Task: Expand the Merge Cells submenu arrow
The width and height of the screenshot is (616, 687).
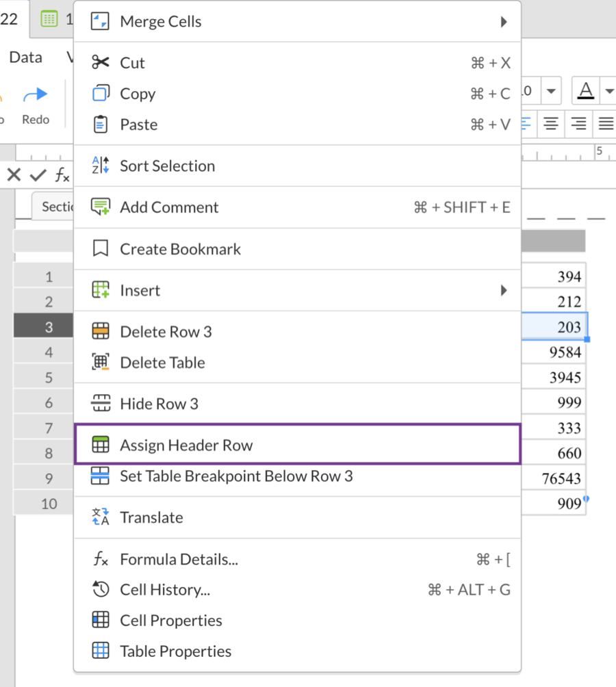Action: 504,22
